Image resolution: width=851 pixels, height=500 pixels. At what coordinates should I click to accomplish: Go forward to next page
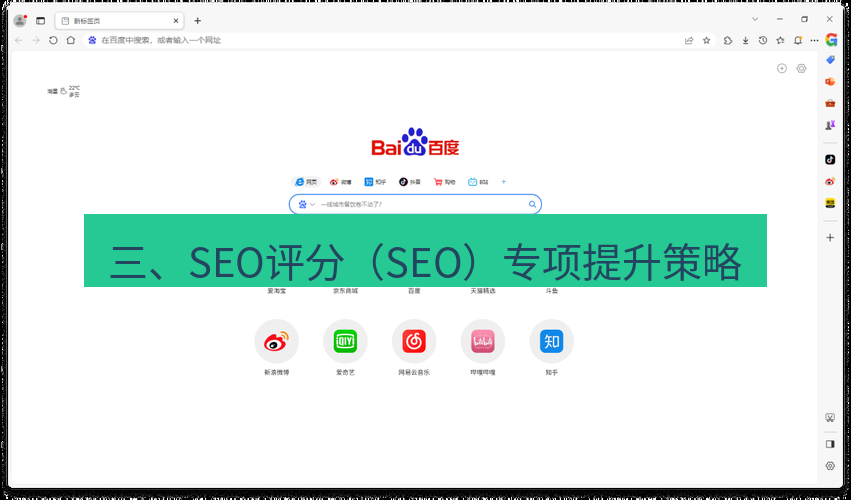coord(36,40)
